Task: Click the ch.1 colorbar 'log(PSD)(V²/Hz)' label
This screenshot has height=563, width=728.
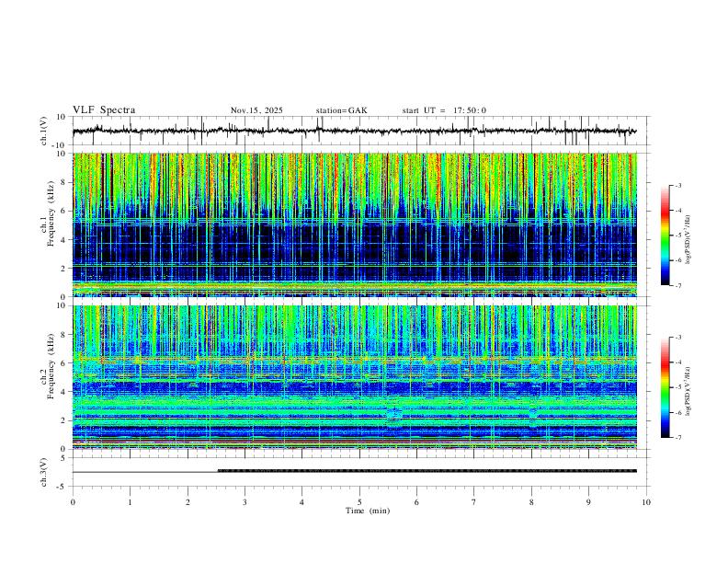Action: pyautogui.click(x=688, y=240)
